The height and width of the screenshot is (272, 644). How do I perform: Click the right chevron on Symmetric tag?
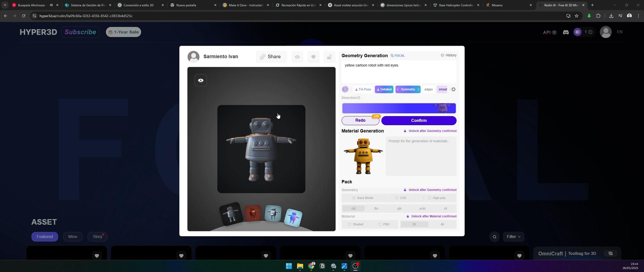(x=418, y=89)
